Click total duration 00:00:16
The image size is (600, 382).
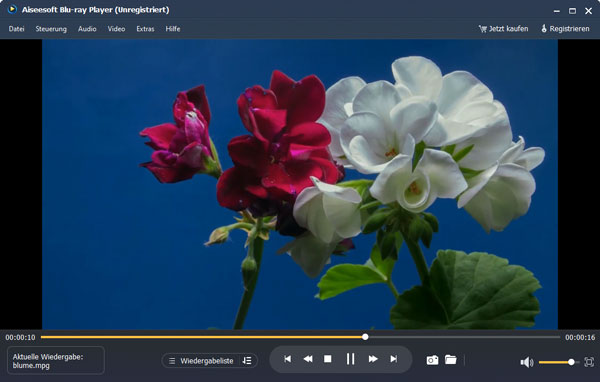coord(580,337)
